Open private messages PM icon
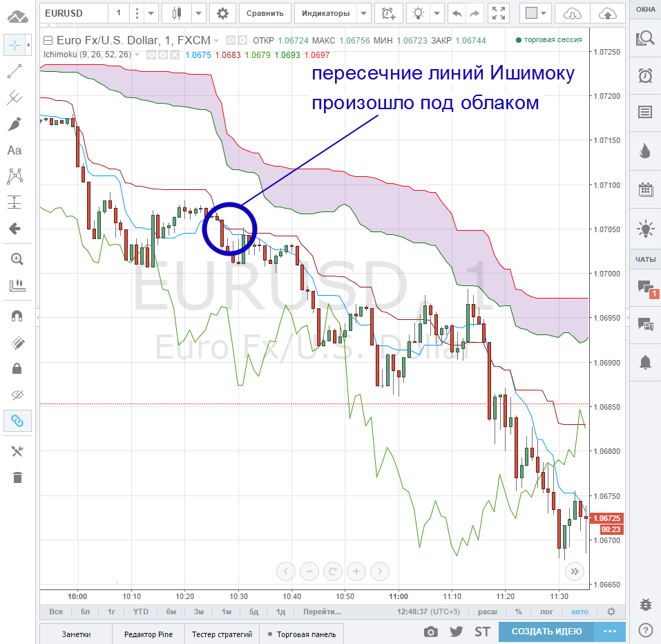Viewport: 661px width, 644px height. point(645,324)
